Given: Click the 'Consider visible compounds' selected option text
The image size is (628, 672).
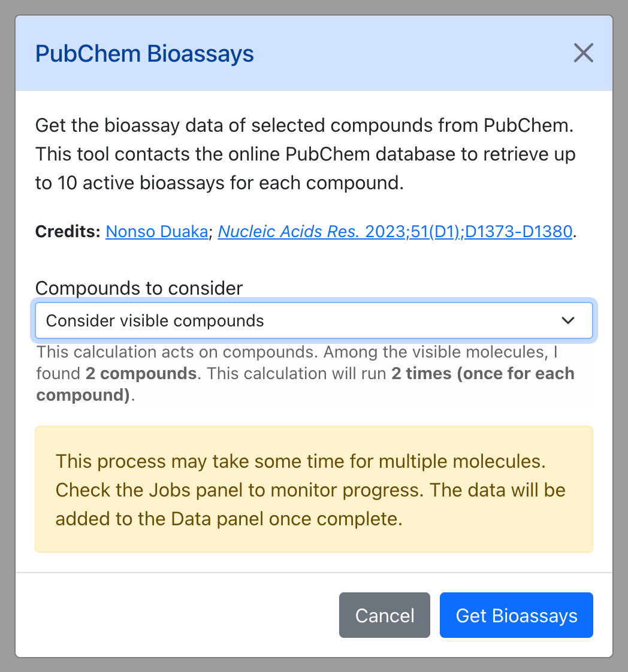Looking at the screenshot, I should 155,320.
